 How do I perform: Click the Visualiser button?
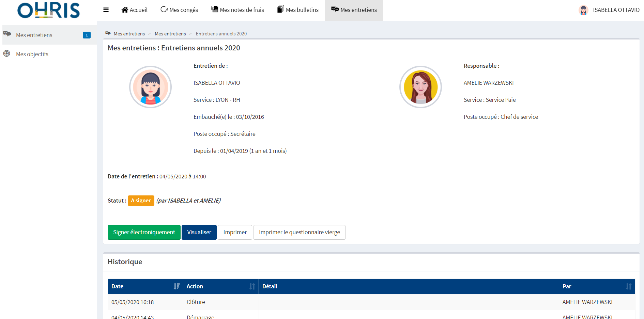[199, 232]
